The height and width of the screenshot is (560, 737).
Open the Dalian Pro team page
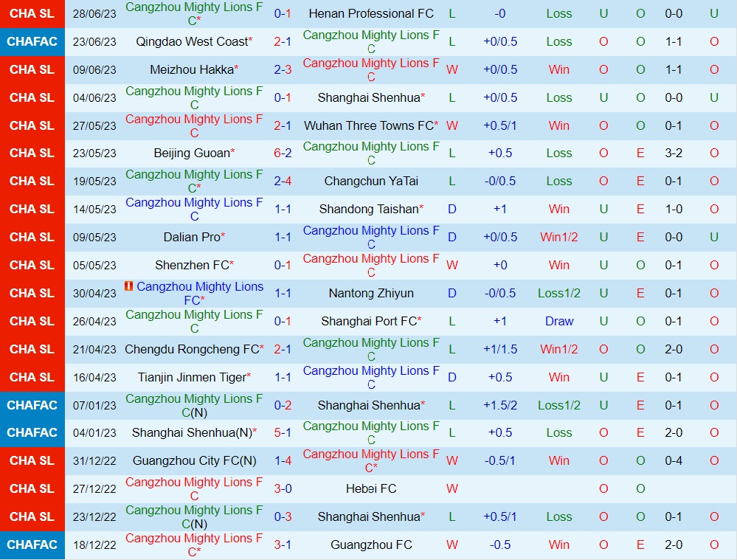tap(193, 238)
